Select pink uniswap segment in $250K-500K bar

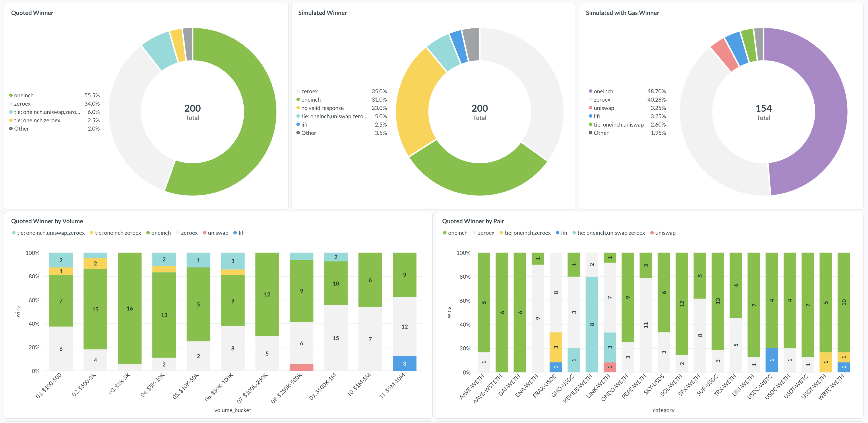pos(301,367)
